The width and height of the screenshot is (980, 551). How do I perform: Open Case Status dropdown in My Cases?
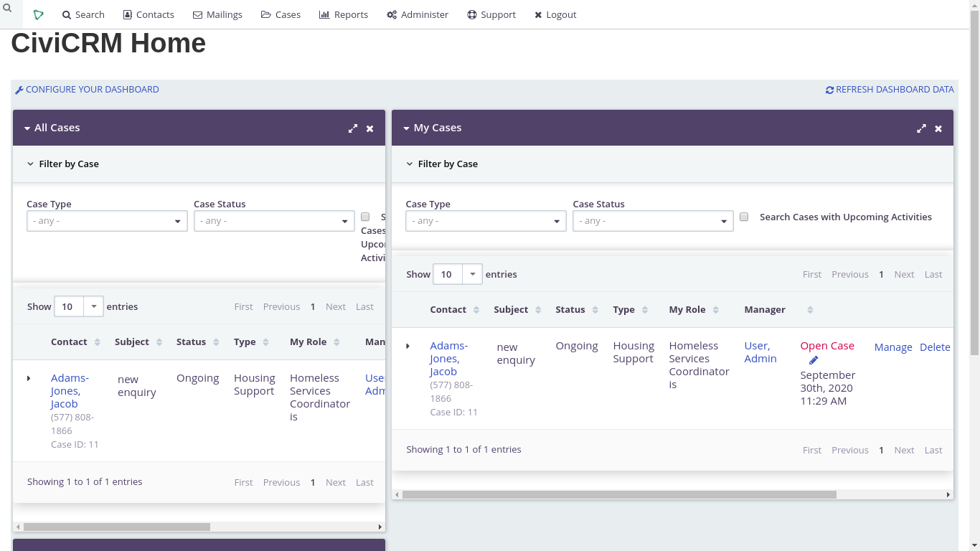[653, 221]
